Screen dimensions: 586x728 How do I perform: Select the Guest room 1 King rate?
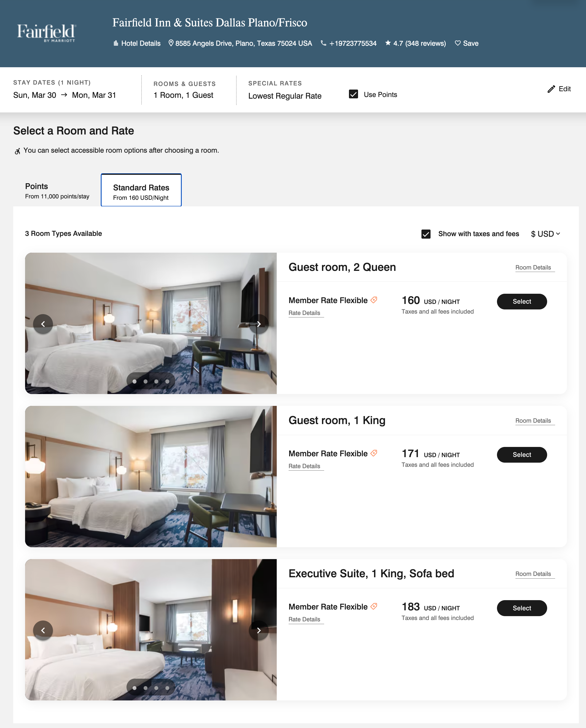point(522,454)
